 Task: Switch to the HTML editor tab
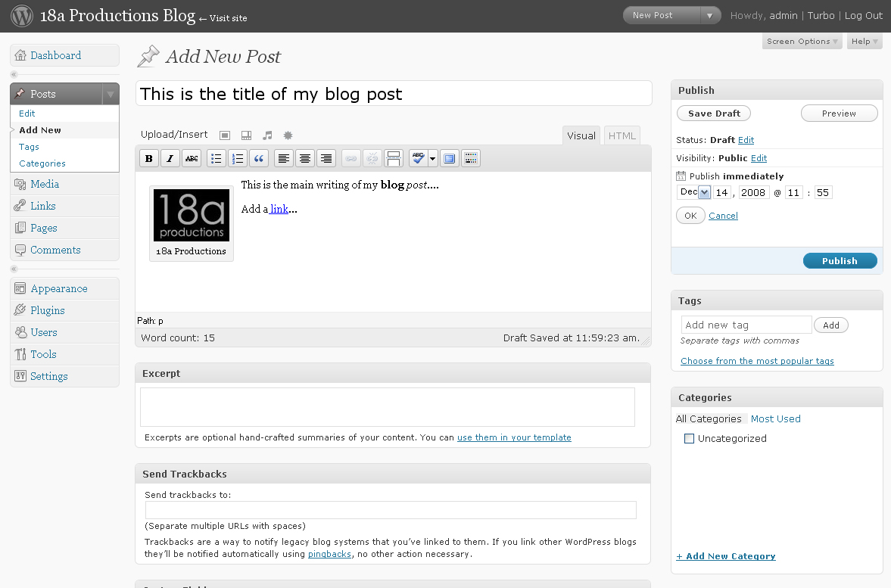click(x=622, y=135)
